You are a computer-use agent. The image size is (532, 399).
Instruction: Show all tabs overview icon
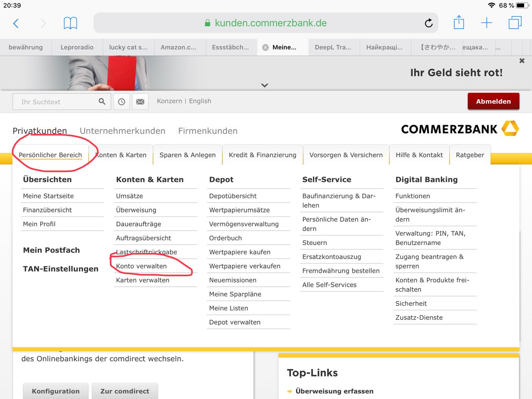pyautogui.click(x=515, y=23)
